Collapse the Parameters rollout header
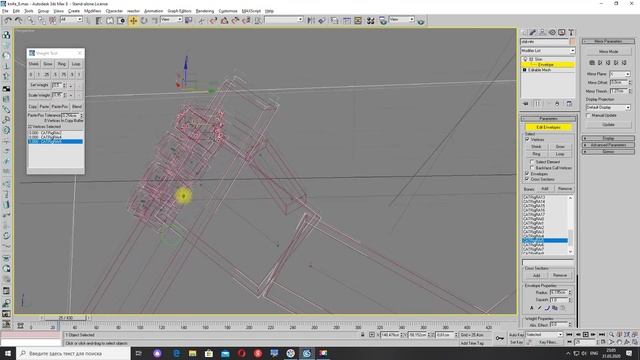 548,118
